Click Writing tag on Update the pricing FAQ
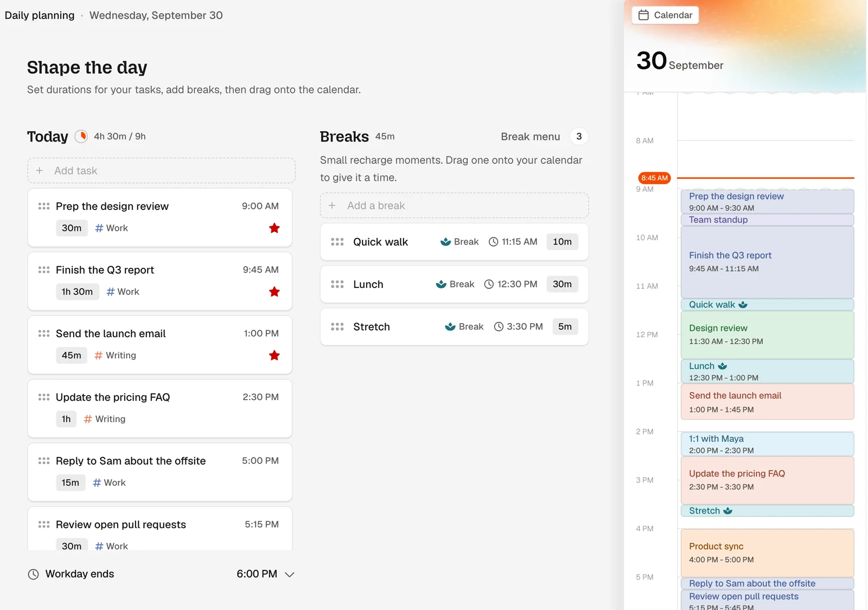The height and width of the screenshot is (610, 868). point(105,419)
